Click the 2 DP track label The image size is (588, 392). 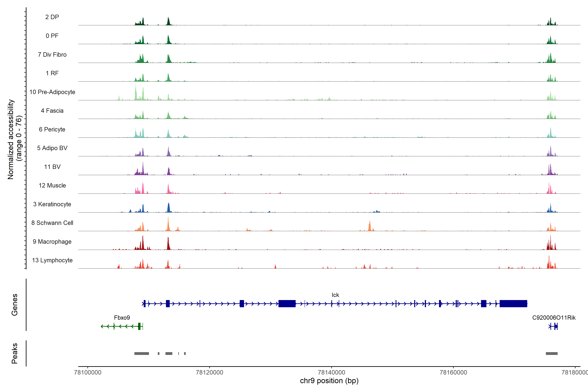tap(52, 17)
